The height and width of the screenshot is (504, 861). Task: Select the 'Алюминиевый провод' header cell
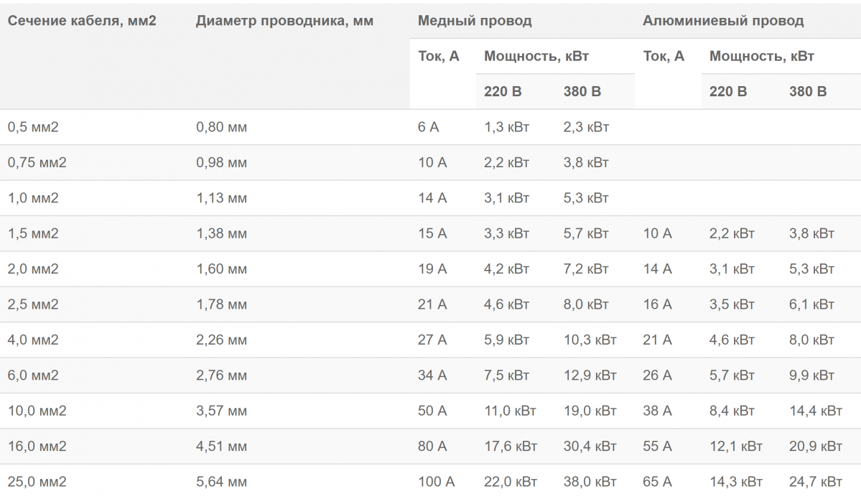[723, 21]
